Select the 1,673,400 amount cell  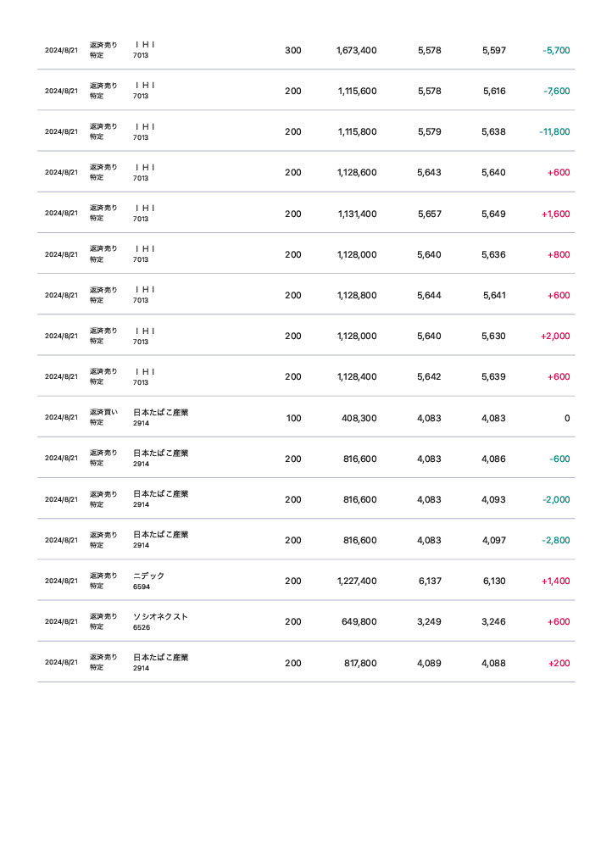click(356, 50)
